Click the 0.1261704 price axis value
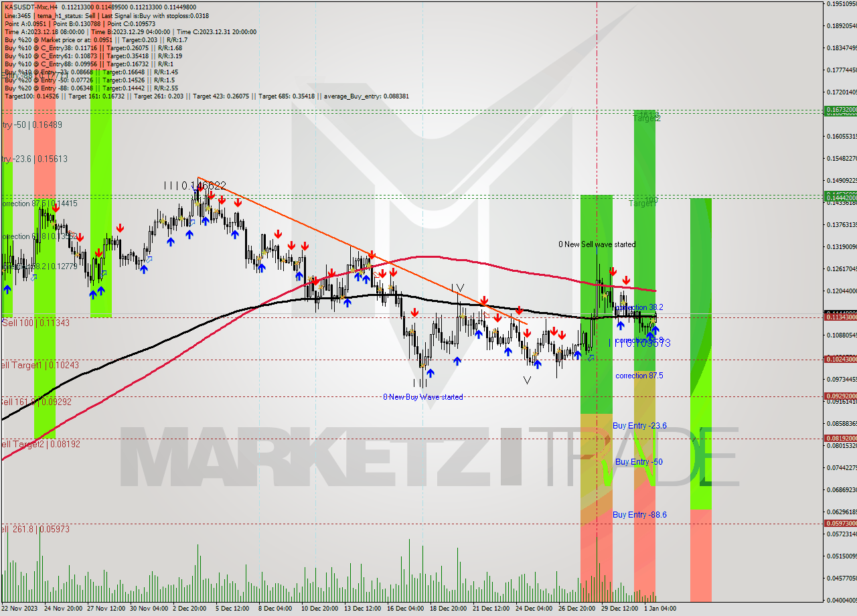Viewport: 857px width, 616px height. tap(842, 268)
